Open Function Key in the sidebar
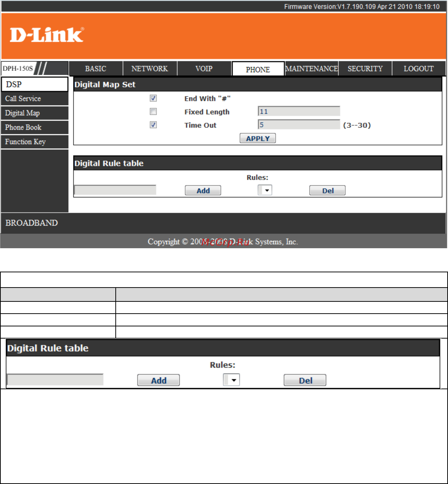Screen dimensions: 448x484 click(x=35, y=142)
